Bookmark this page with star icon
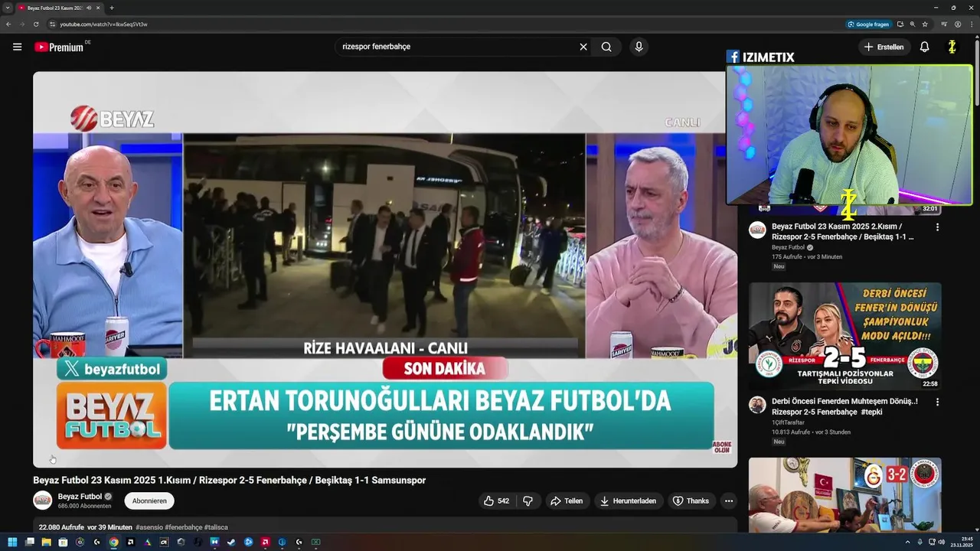This screenshot has width=980, height=551. [x=925, y=24]
